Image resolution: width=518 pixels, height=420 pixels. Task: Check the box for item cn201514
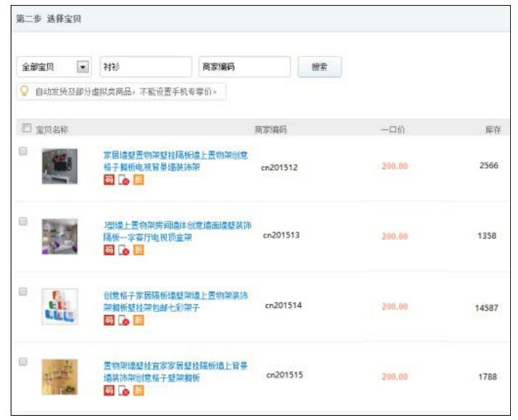(23, 291)
